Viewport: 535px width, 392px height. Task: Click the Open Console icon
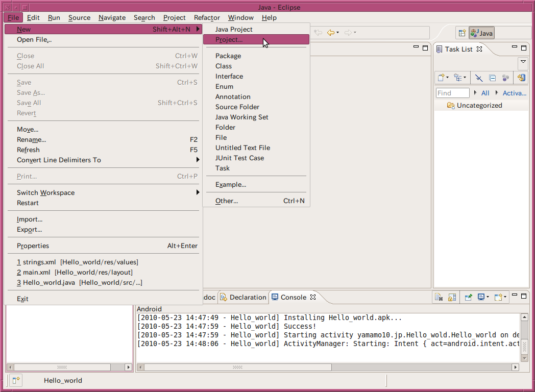coord(498,297)
